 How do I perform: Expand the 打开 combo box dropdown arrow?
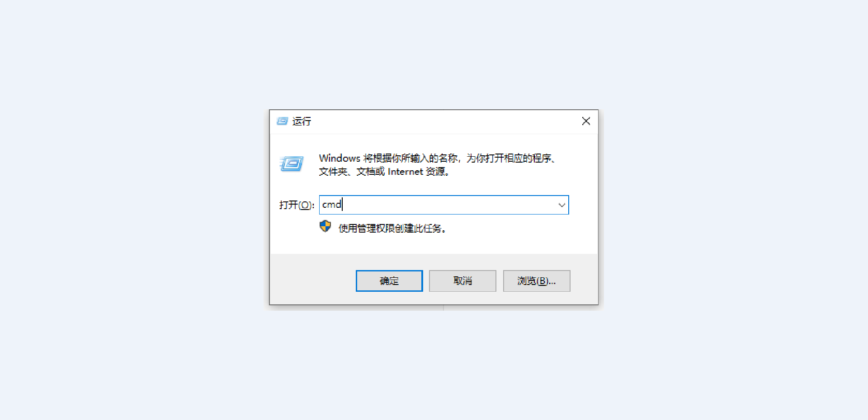(561, 205)
